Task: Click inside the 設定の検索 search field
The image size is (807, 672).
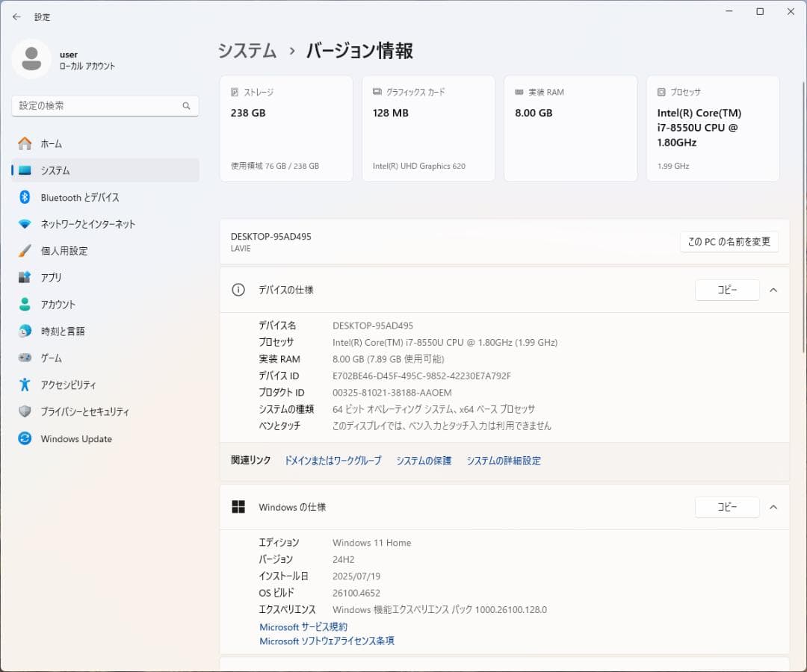Action: tap(105, 106)
